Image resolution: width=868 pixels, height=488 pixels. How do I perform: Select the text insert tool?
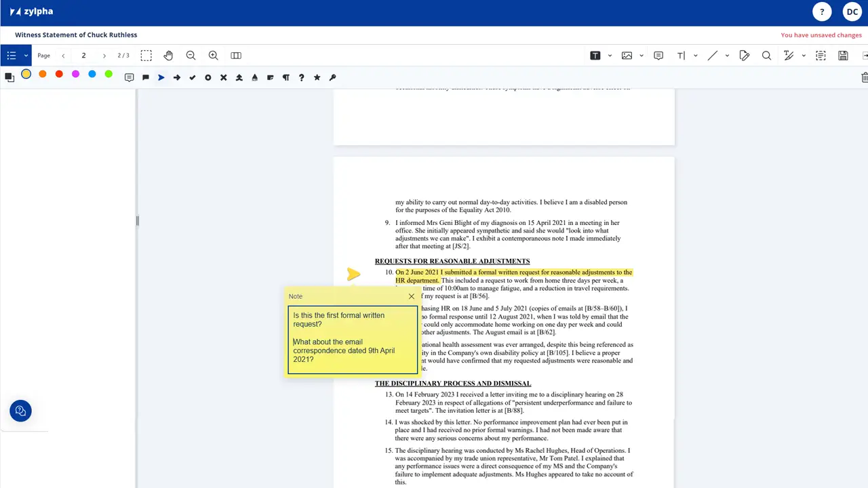click(681, 56)
